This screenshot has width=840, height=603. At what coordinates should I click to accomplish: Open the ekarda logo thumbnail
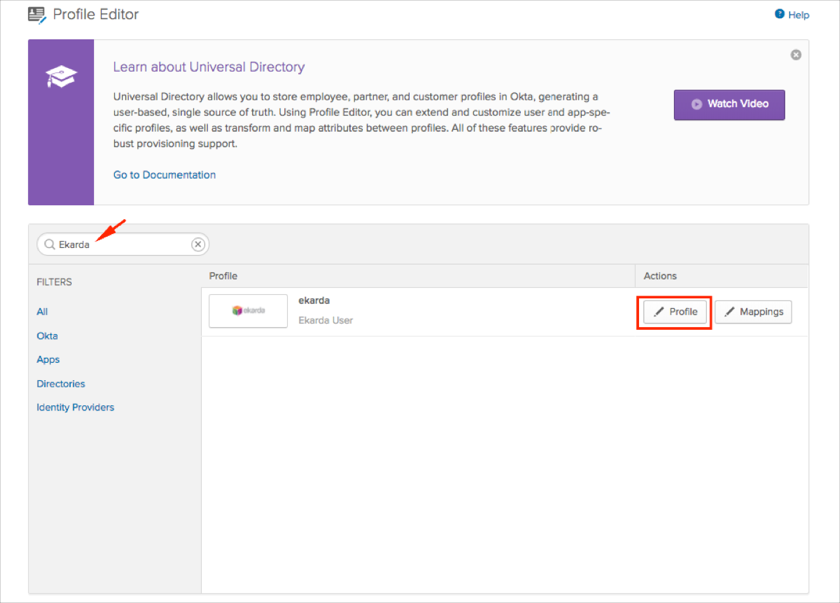tap(248, 311)
